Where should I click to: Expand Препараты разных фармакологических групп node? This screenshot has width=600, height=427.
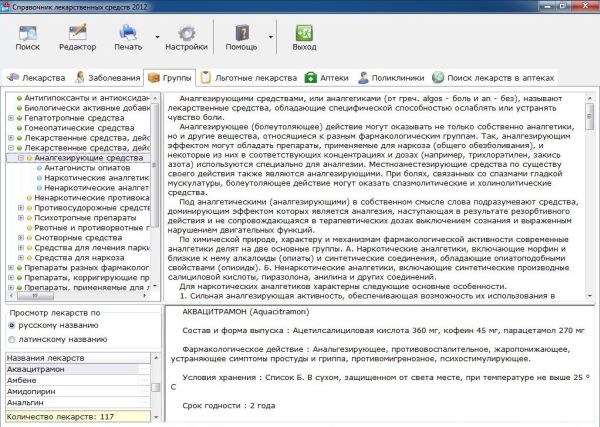point(11,267)
